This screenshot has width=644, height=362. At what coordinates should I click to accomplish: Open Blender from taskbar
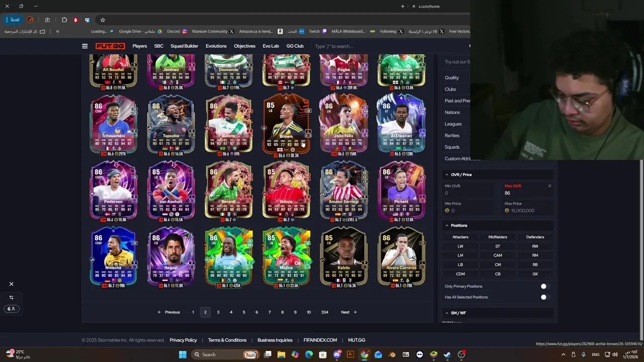pyautogui.click(x=392, y=354)
